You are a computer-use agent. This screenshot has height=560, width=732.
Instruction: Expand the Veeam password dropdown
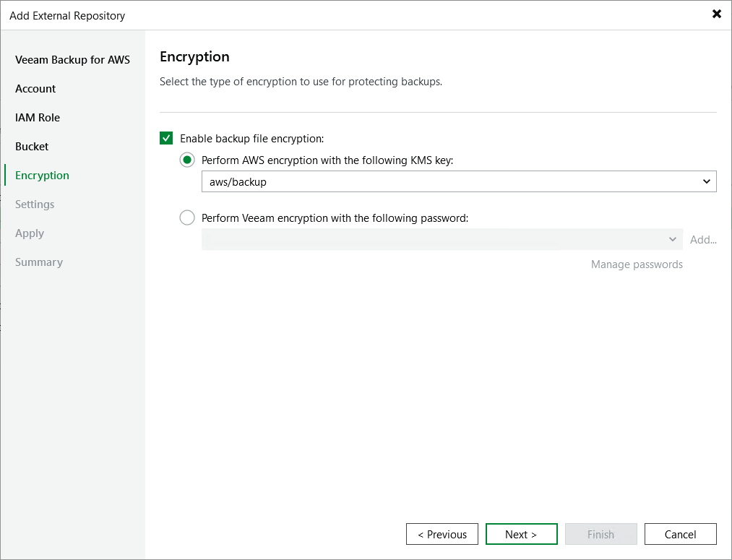click(672, 239)
